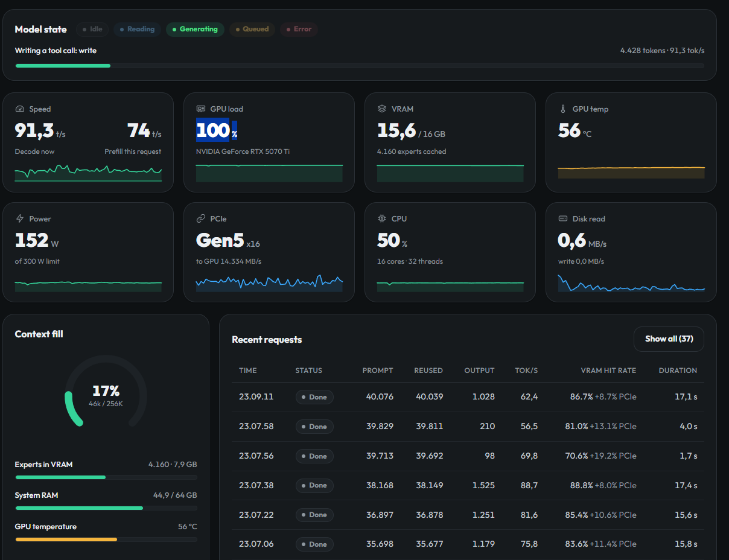Select the Idle model state pill
The image size is (729, 560).
(x=92, y=29)
